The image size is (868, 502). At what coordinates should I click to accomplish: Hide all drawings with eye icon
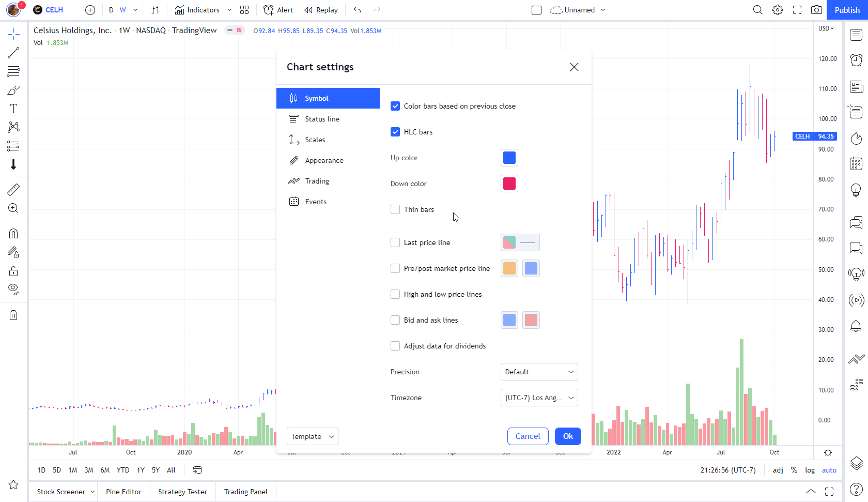tap(13, 290)
